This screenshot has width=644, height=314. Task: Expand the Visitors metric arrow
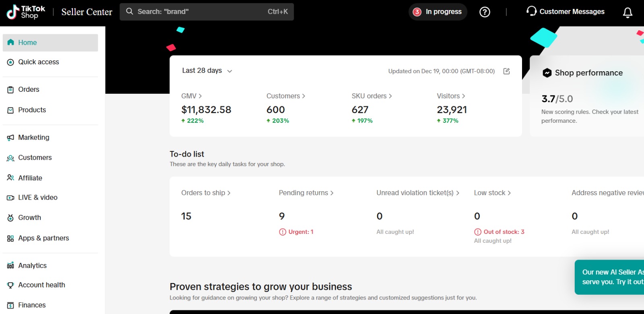point(463,96)
